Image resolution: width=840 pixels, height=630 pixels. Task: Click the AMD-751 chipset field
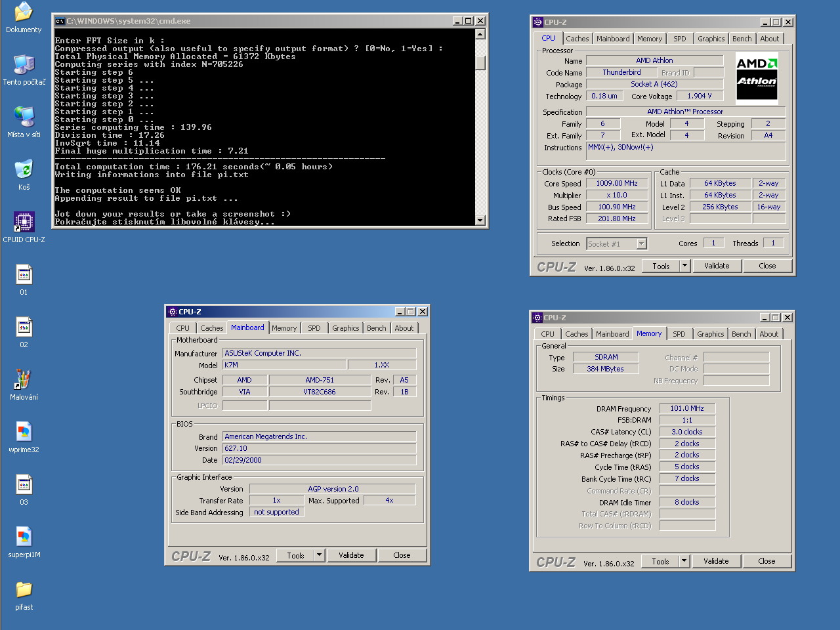pos(320,380)
